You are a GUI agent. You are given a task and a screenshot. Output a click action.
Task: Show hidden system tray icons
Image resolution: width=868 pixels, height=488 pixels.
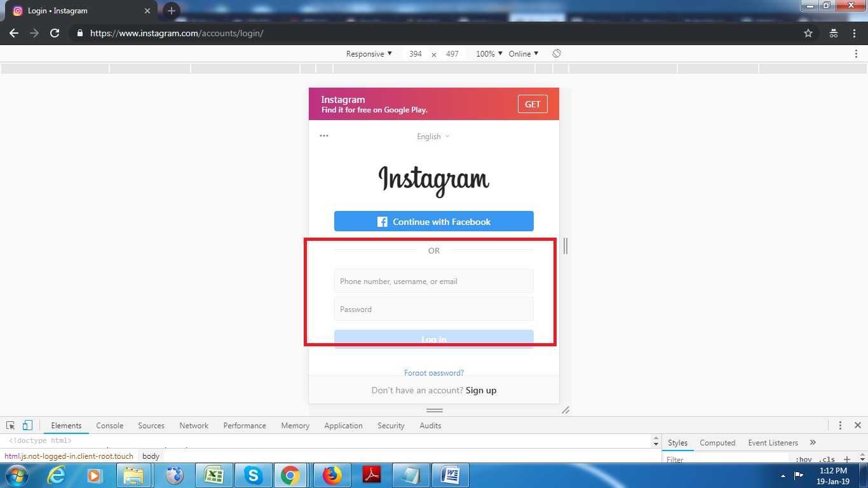pyautogui.click(x=783, y=475)
